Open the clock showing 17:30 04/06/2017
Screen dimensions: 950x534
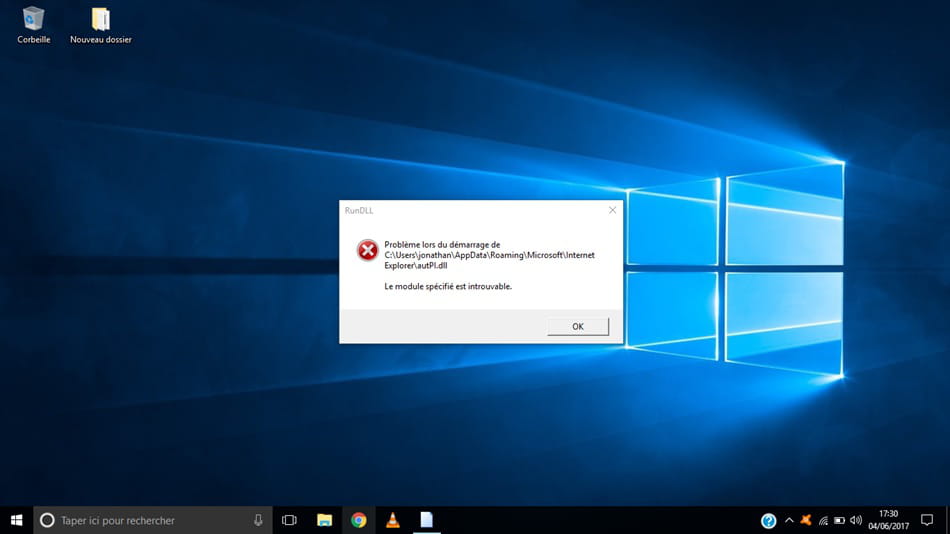tap(888, 520)
